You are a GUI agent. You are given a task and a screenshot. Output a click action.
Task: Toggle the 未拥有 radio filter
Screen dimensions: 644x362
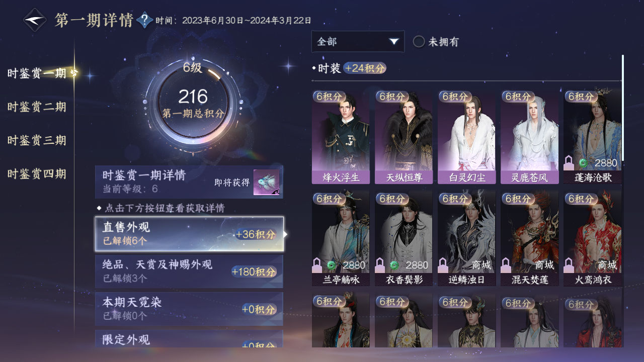419,42
